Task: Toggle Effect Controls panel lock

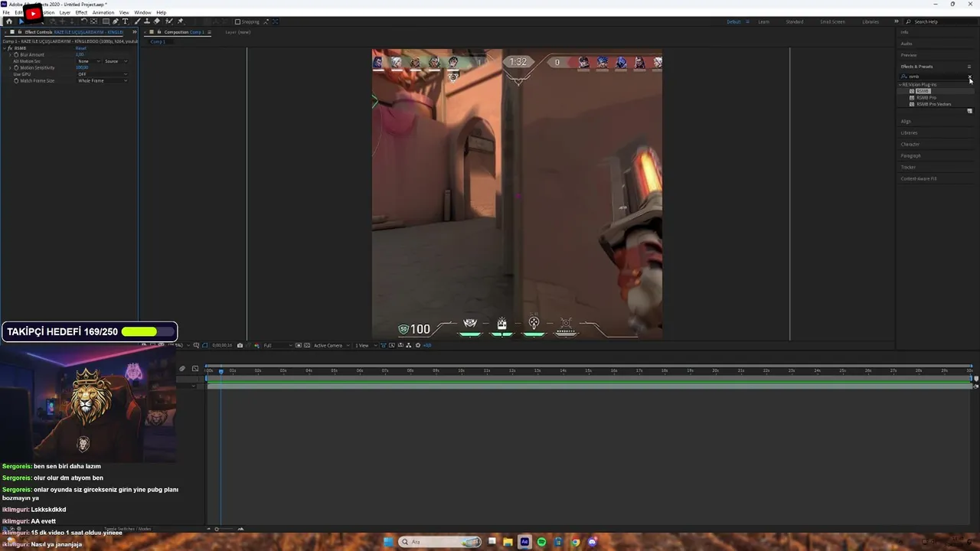Action: tap(20, 31)
